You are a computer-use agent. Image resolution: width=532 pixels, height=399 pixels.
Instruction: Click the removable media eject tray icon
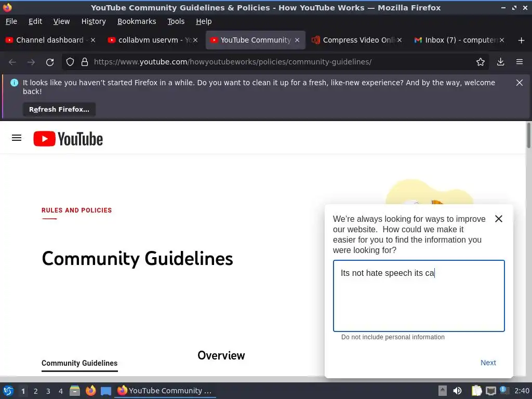(x=443, y=391)
